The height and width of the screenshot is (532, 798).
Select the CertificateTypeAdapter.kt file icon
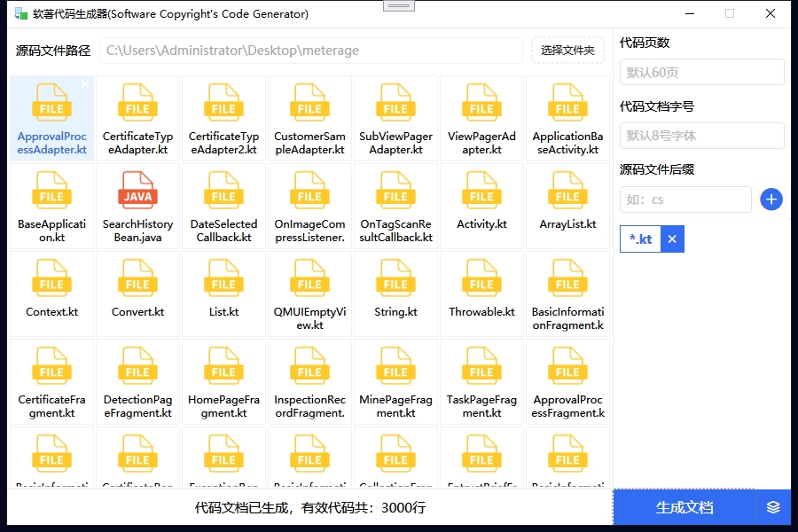coord(137,102)
